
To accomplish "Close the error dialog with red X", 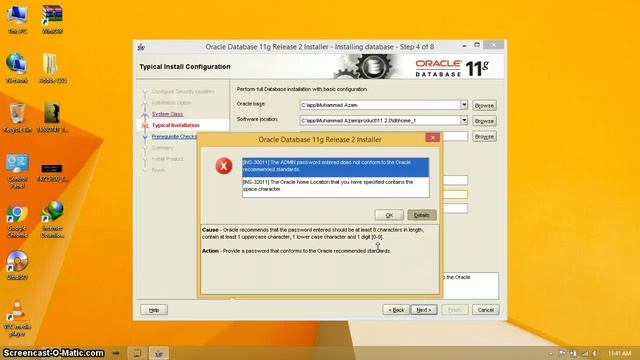I will tap(432, 138).
